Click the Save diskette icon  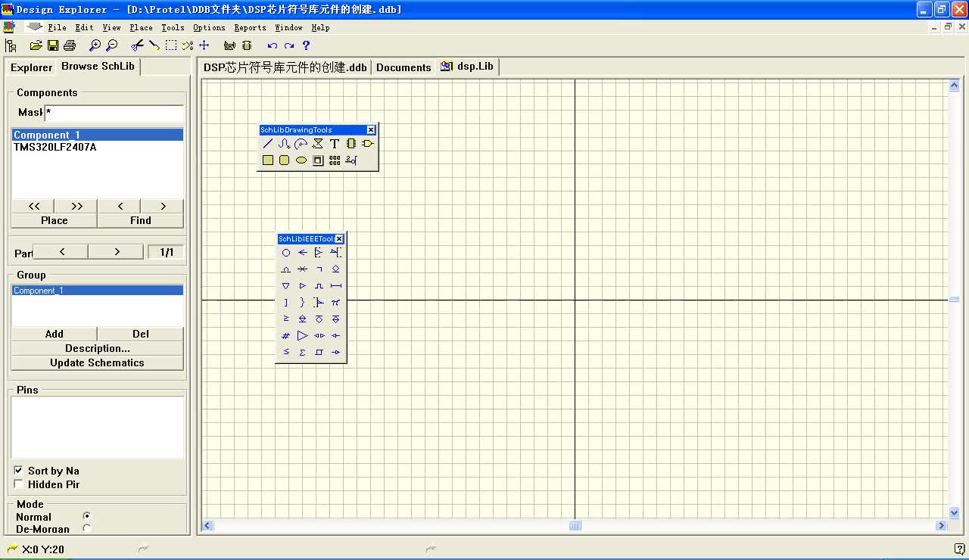(53, 46)
